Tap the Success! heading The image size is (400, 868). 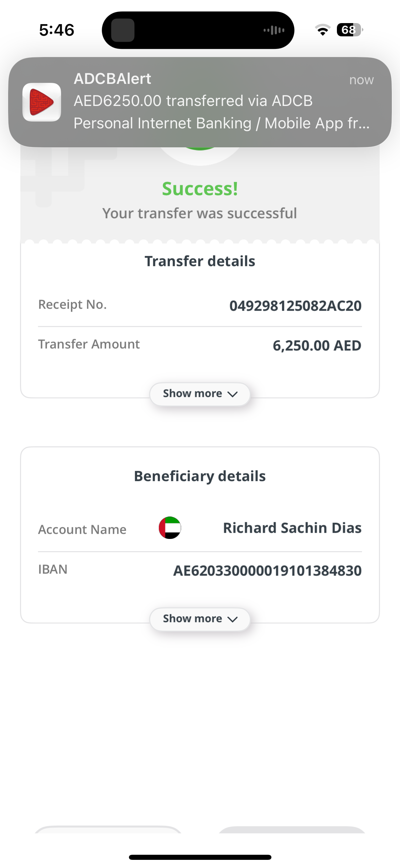200,188
